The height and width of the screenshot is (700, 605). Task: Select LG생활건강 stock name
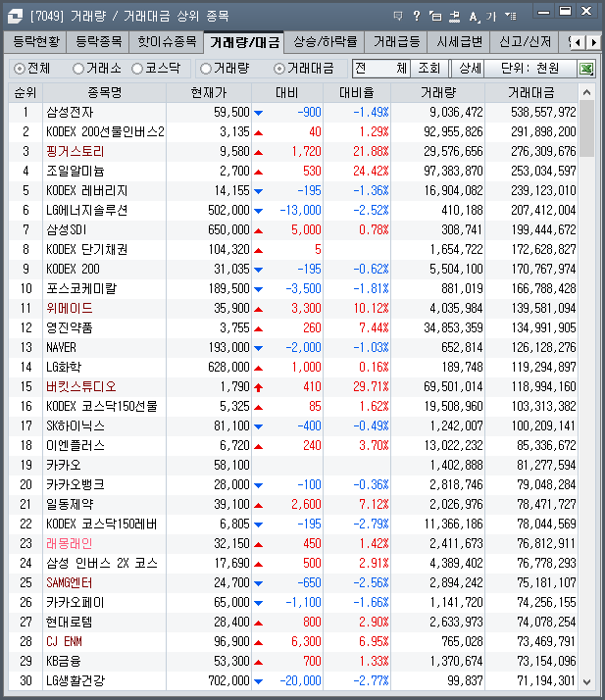(x=75, y=681)
